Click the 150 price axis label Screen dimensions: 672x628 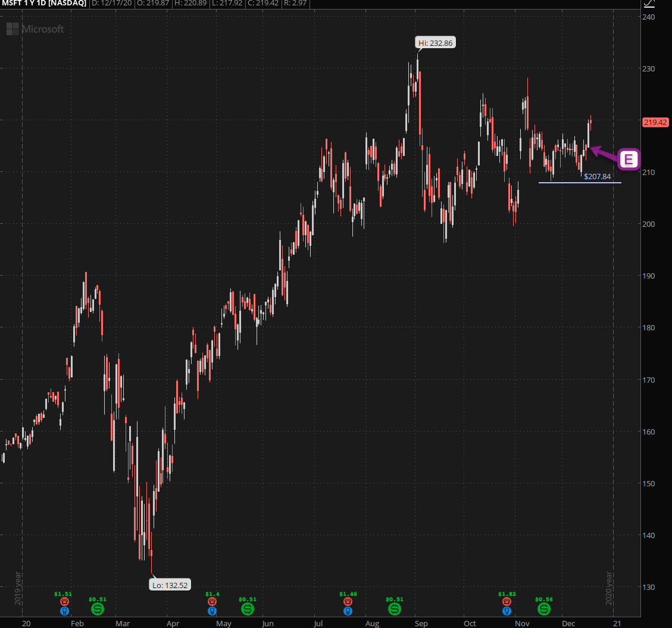pyautogui.click(x=648, y=483)
